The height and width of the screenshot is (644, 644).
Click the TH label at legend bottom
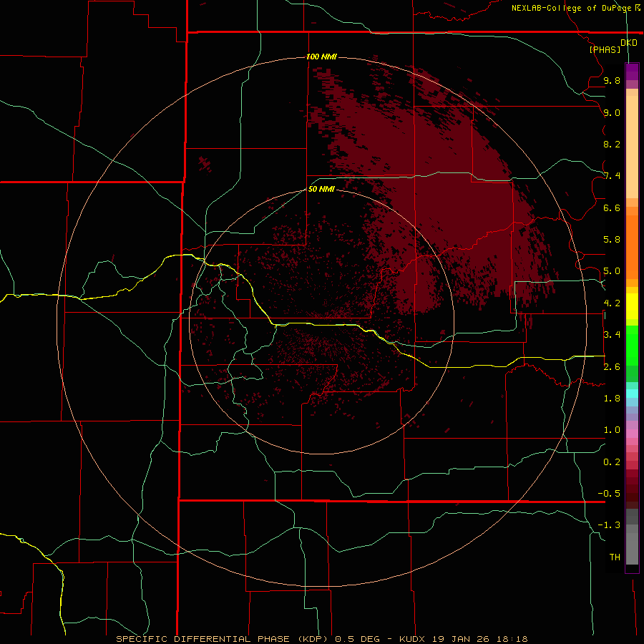[x=615, y=557]
